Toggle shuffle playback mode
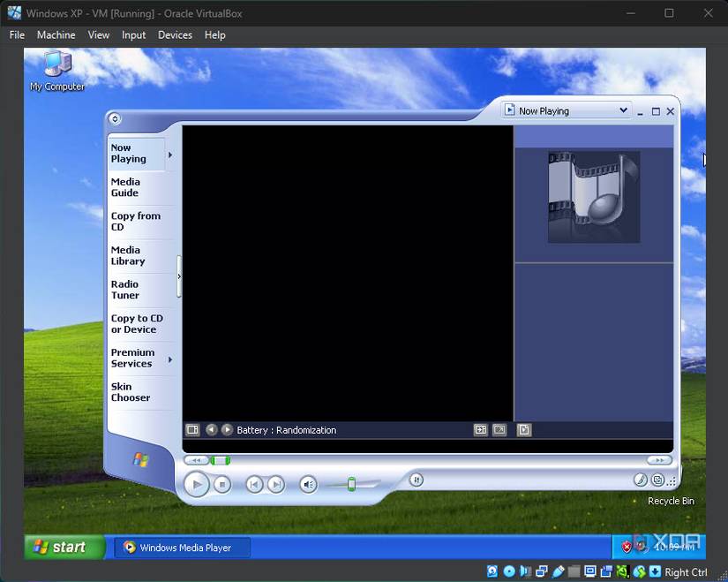 pos(416,480)
